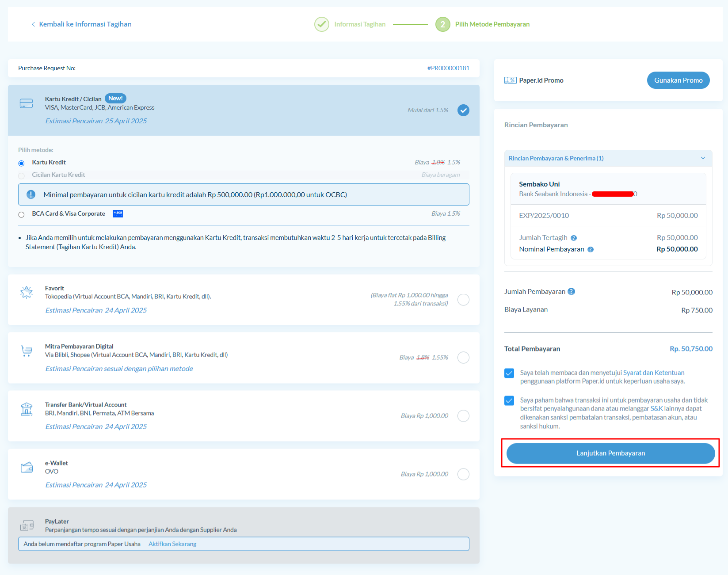Viewport: 728px width, 575px height.
Task: Click the star icon for Favorit
Action: (27, 292)
